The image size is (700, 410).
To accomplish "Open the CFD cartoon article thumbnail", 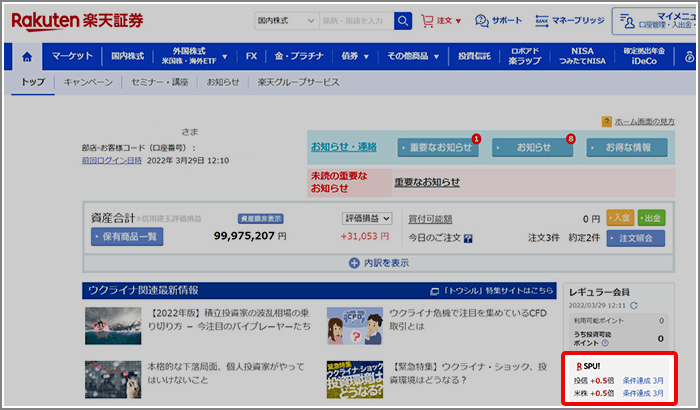I will click(354, 326).
